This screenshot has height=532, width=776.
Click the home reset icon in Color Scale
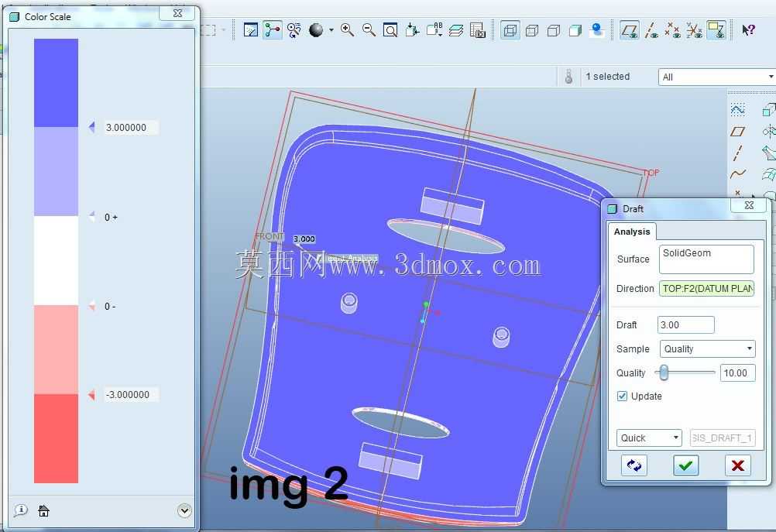click(43, 510)
